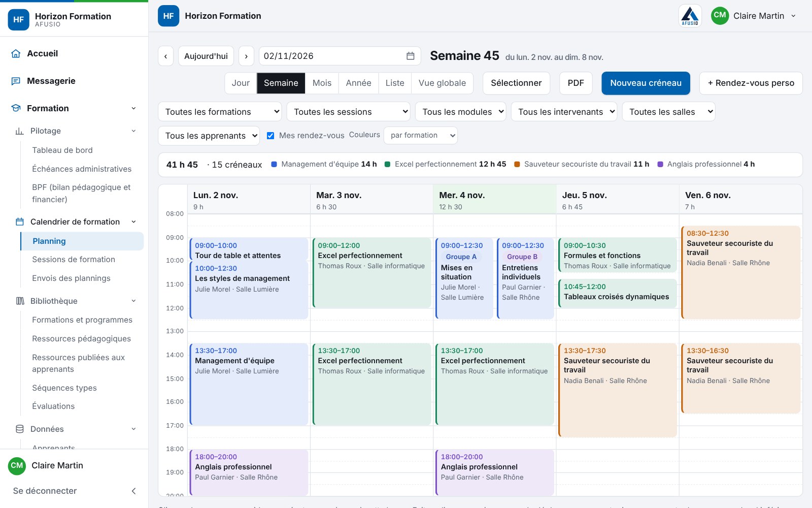Click the Sélectionner button
The height and width of the screenshot is (508, 812).
[516, 83]
